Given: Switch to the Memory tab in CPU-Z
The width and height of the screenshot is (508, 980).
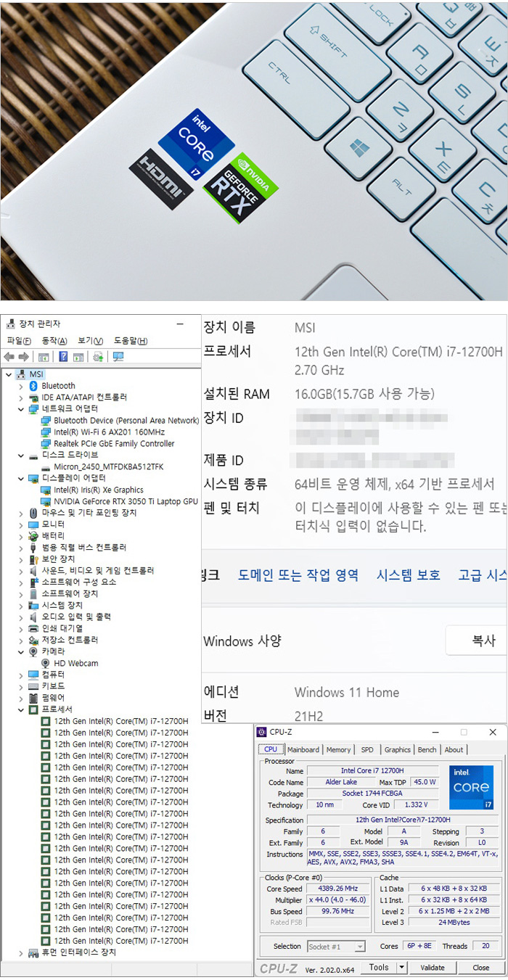Looking at the screenshot, I should (338, 750).
